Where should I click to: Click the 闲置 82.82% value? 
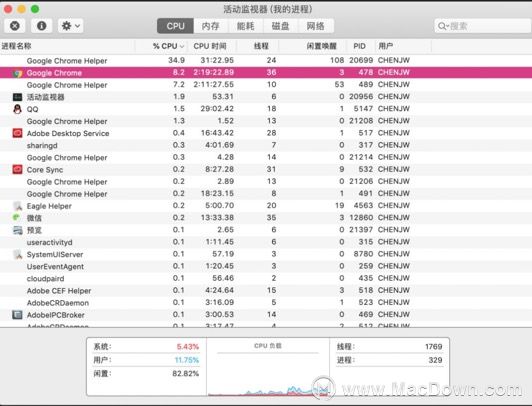click(186, 373)
